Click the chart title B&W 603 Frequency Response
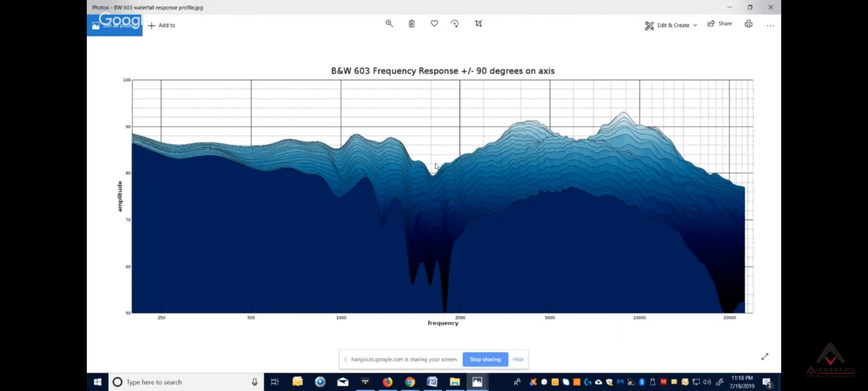 click(443, 71)
